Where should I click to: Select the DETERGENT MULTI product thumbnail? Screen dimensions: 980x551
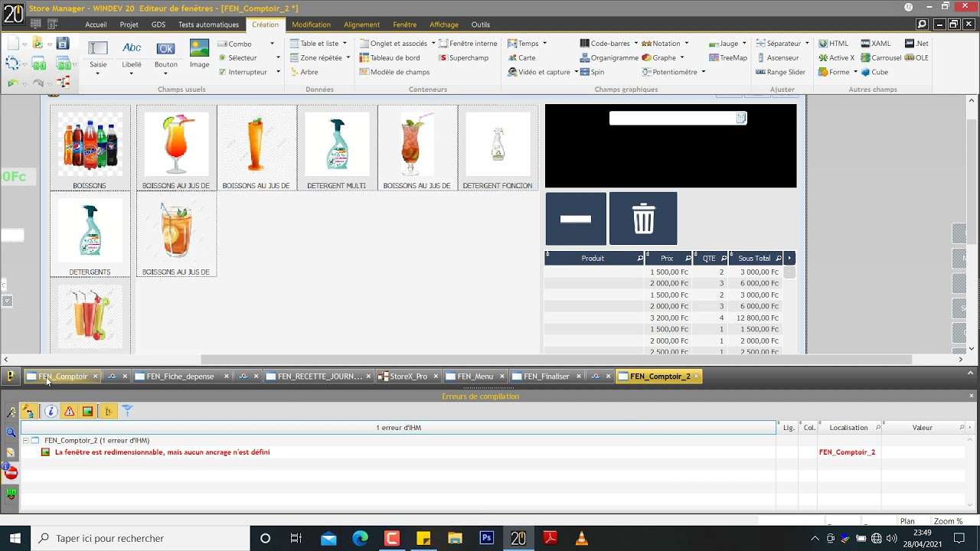336,148
